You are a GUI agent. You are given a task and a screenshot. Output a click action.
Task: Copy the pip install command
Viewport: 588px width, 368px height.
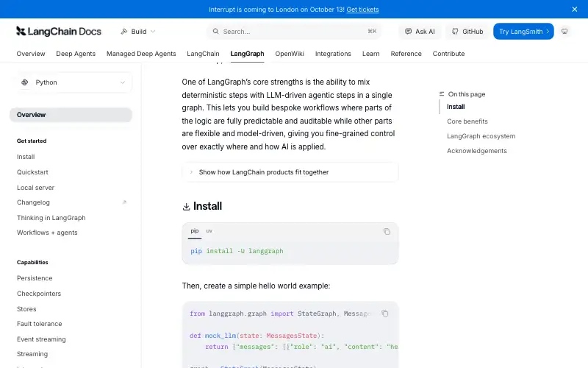(x=387, y=232)
